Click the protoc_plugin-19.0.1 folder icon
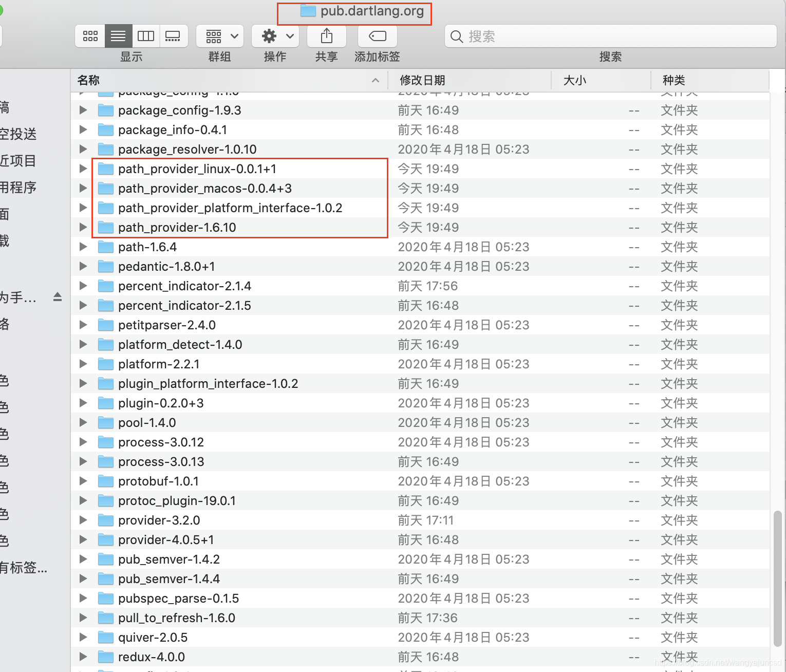The height and width of the screenshot is (672, 786). click(x=106, y=500)
